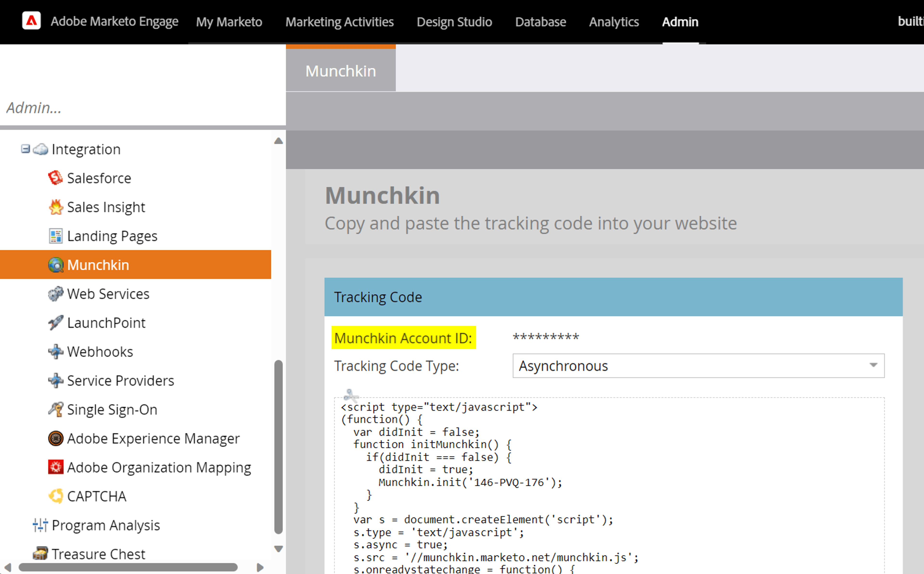Image resolution: width=924 pixels, height=574 pixels.
Task: Open Marketing Activities in top navigation
Action: pyautogui.click(x=340, y=22)
